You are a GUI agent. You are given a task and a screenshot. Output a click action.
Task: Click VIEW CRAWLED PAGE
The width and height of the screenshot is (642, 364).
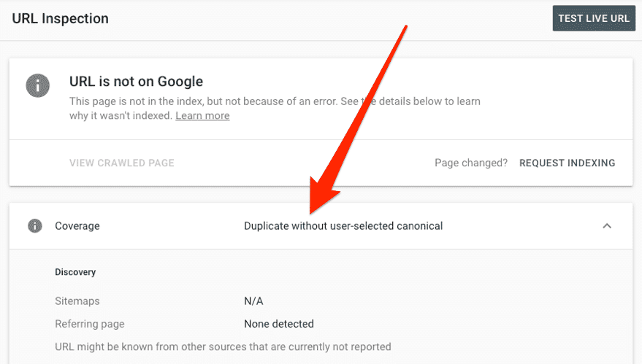[x=122, y=163]
